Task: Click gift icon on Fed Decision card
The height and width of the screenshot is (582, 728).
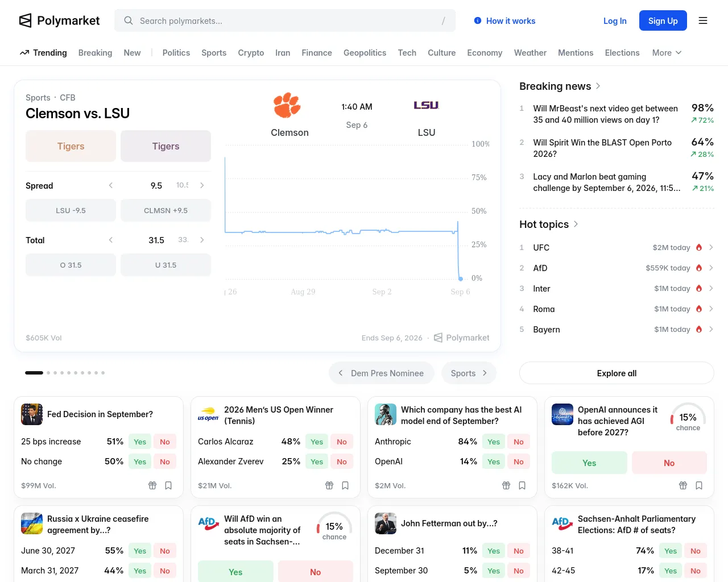Action: (152, 485)
